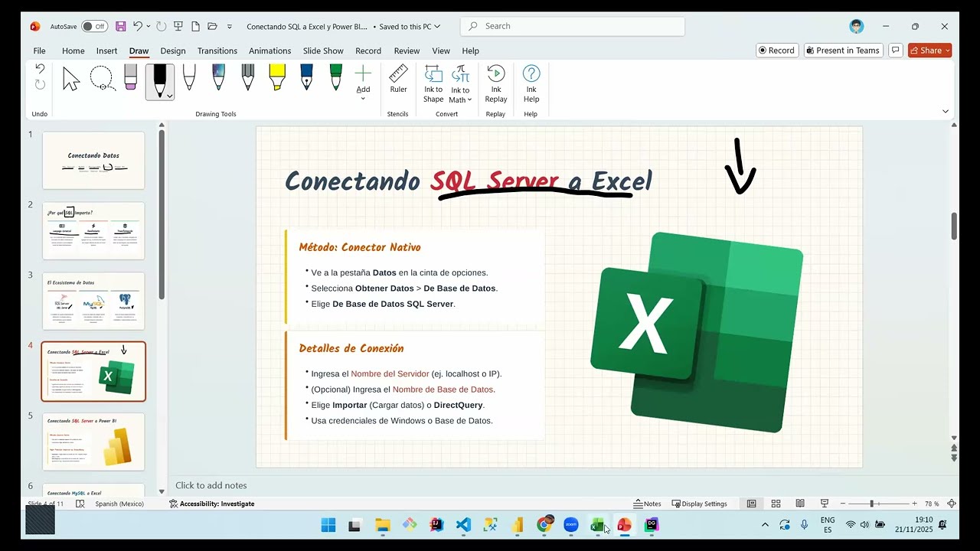Start Slide Show from the status bar
Image resolution: width=980 pixels, height=551 pixels.
(x=825, y=504)
